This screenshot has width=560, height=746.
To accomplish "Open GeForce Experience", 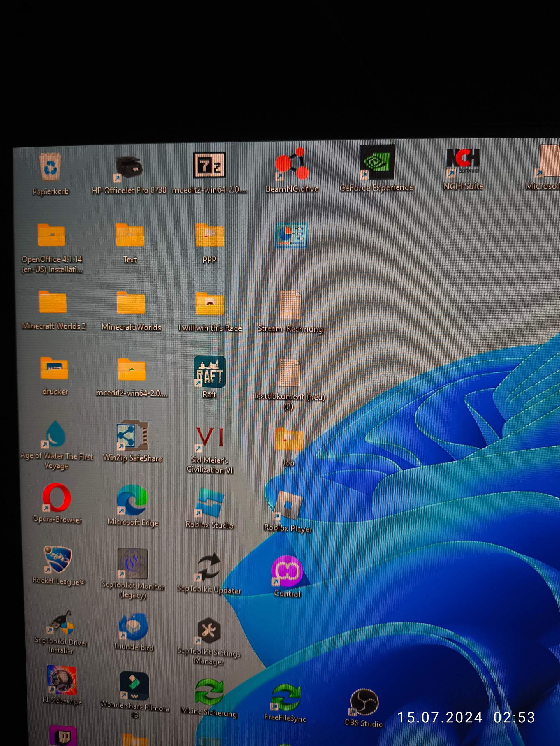I will click(377, 162).
